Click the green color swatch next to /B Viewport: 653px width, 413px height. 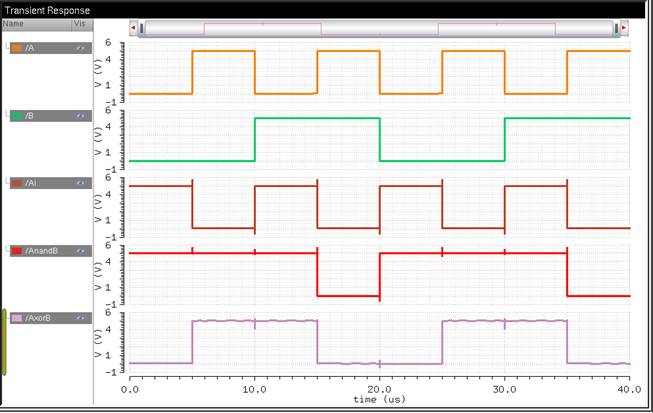point(17,116)
